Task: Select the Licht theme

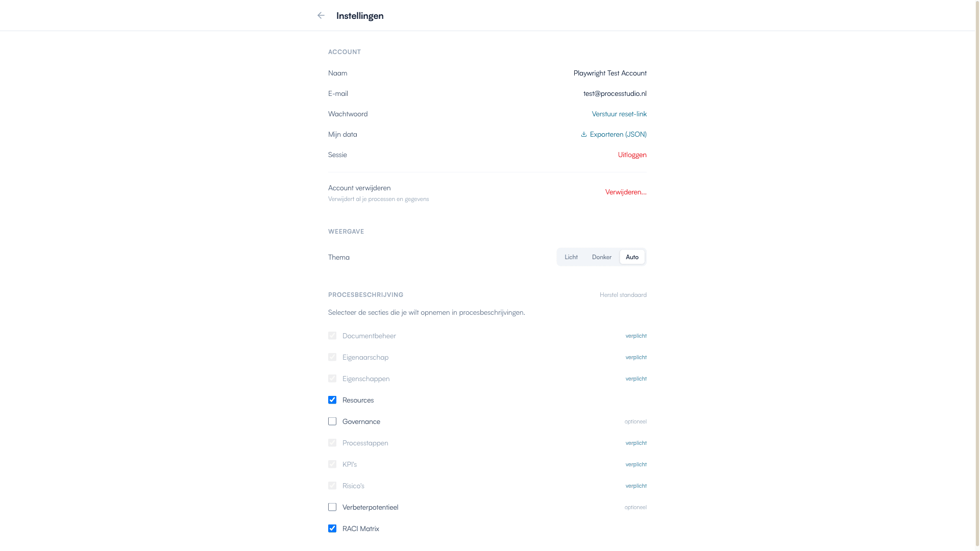Action: click(x=571, y=257)
